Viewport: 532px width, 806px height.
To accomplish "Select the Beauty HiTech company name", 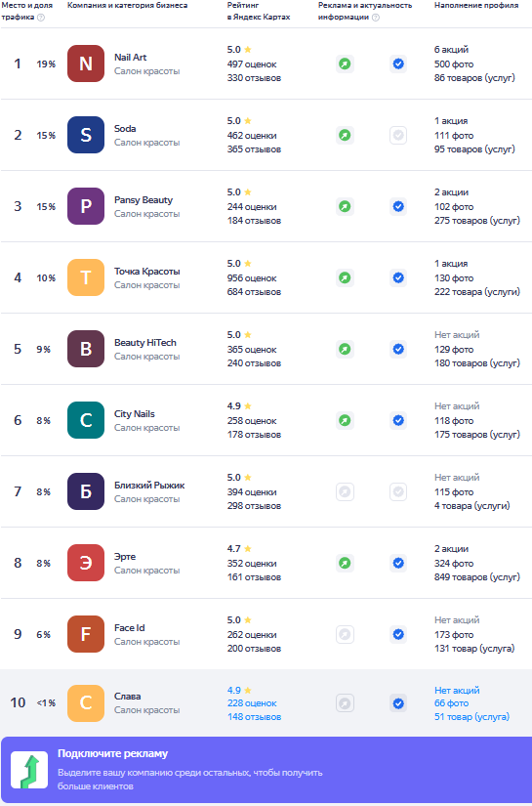I will pos(145,343).
